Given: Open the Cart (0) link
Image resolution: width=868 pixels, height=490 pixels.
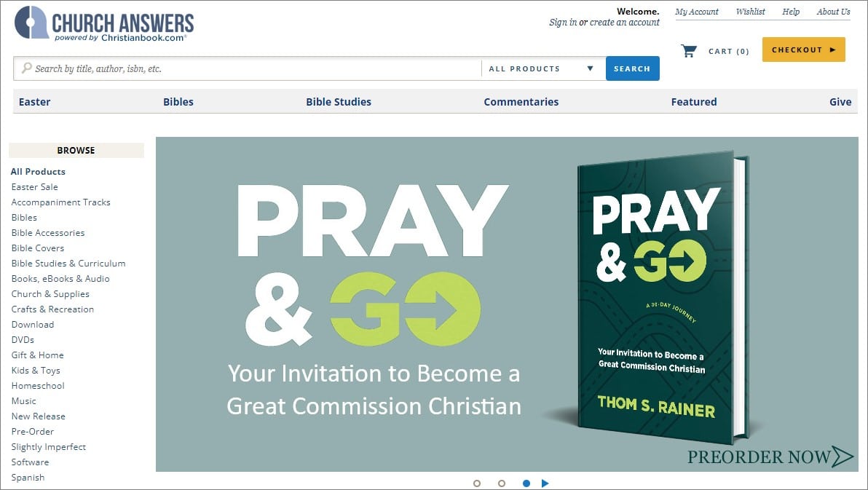Looking at the screenshot, I should pyautogui.click(x=728, y=52).
